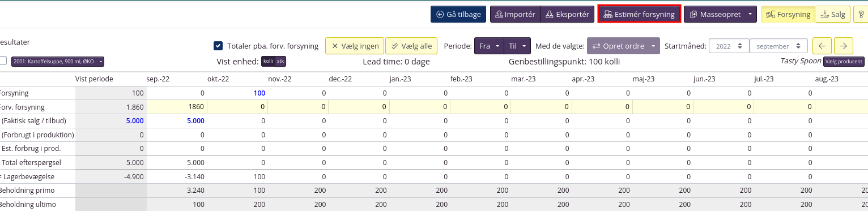Edit the Forv. forsyning field for nov.-22
Image resolution: width=868 pixels, height=212 pixels.
point(298,107)
